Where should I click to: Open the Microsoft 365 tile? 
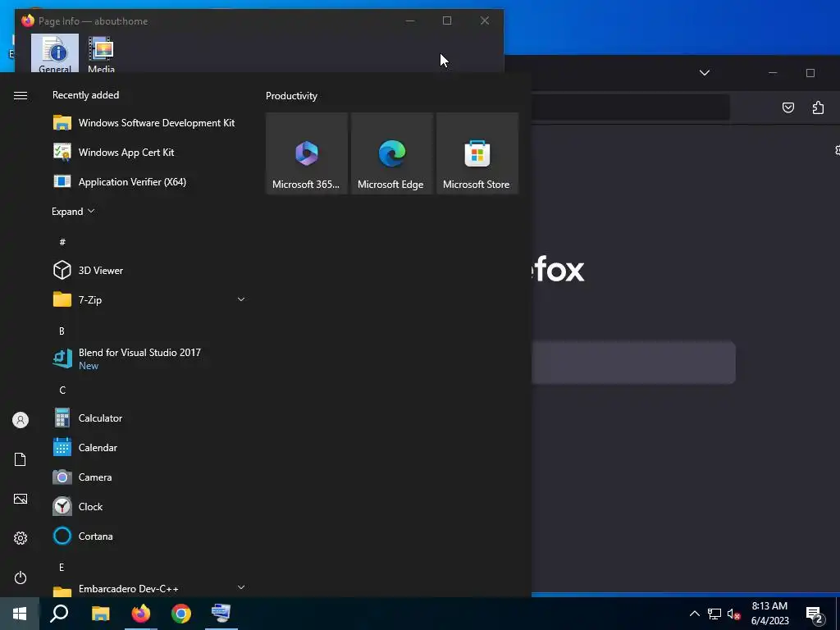[307, 153]
